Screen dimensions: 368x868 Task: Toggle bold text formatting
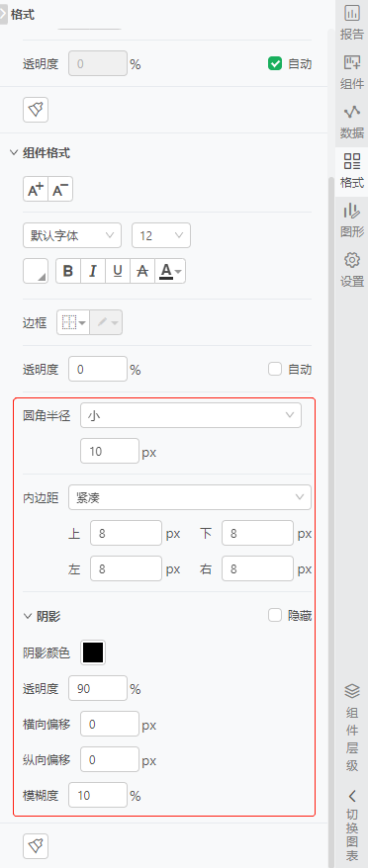click(68, 271)
